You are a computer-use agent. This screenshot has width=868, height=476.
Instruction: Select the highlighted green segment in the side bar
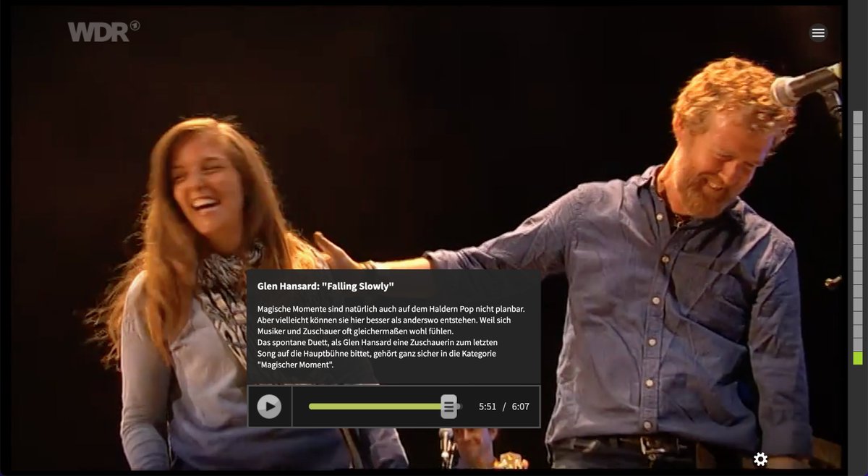pyautogui.click(x=858, y=358)
